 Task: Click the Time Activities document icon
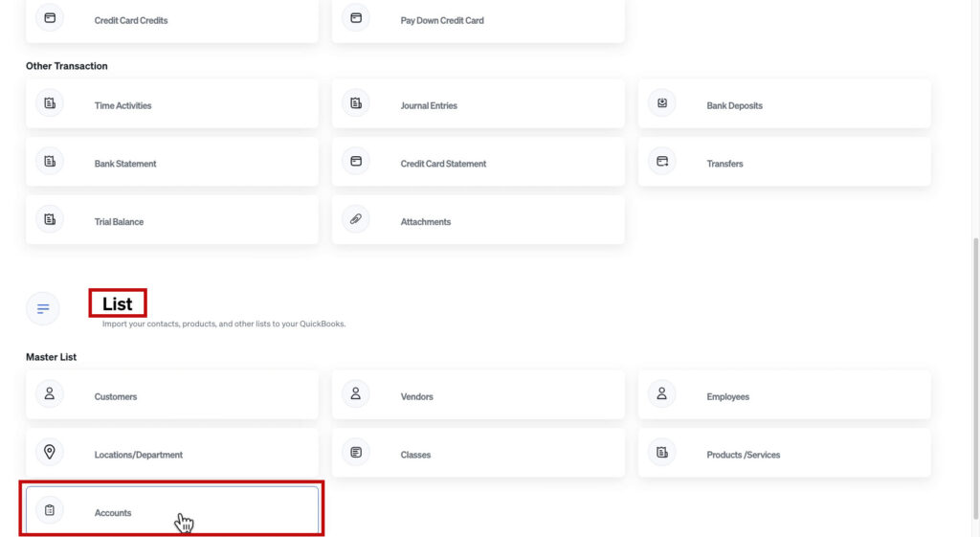click(x=50, y=103)
